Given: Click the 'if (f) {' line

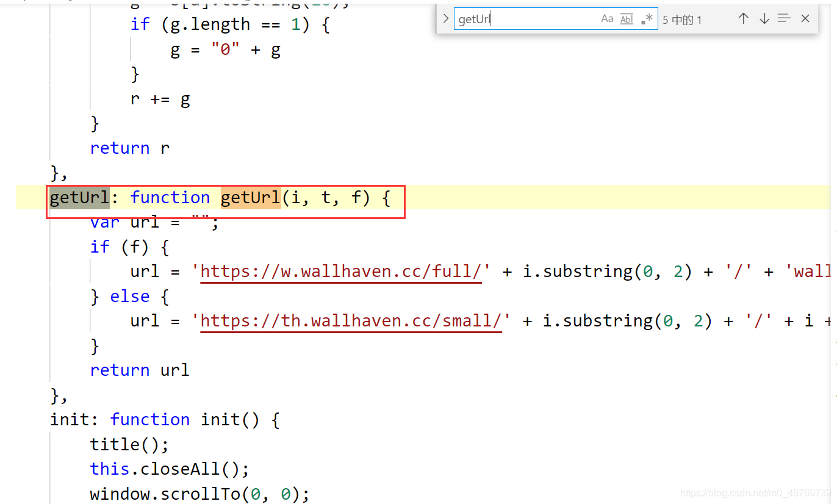Looking at the screenshot, I should [x=130, y=247].
